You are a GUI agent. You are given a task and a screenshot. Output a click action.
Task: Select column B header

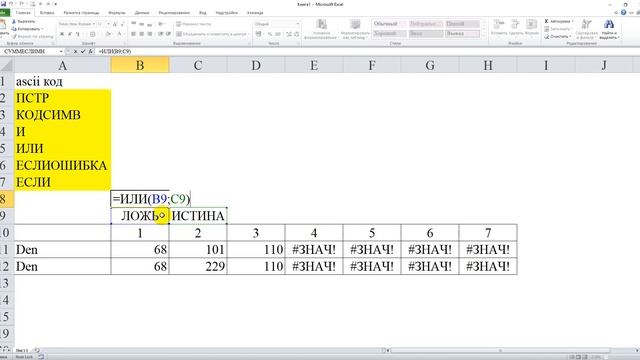coord(140,65)
